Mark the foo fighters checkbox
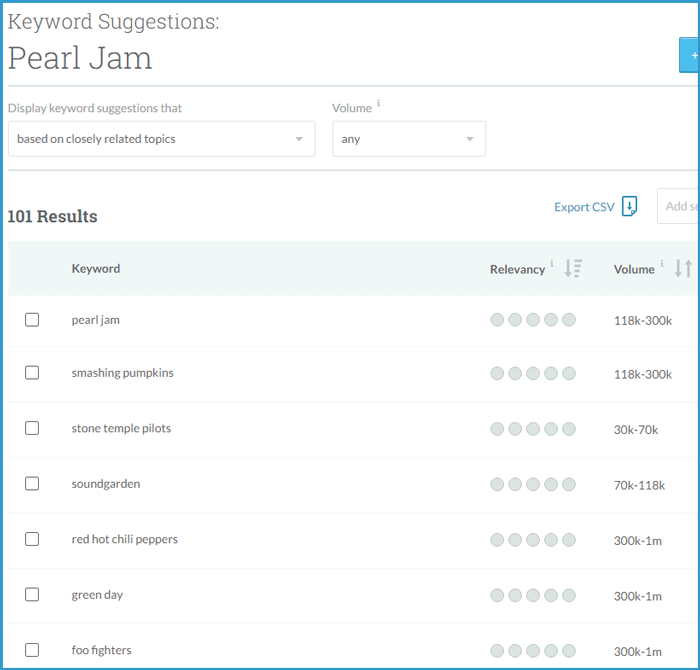The image size is (700, 670). coord(32,650)
